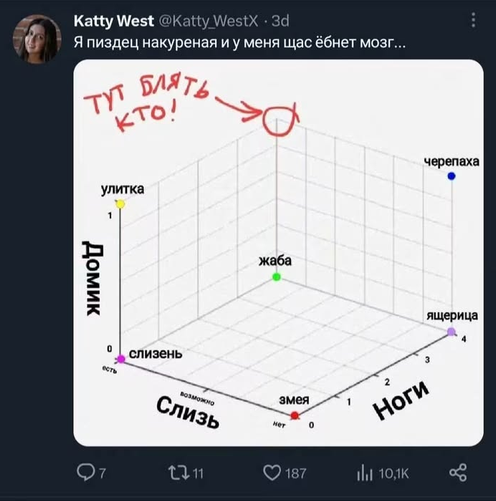Click the lilac ящерица data point
The width and height of the screenshot is (496, 501).
(x=451, y=332)
